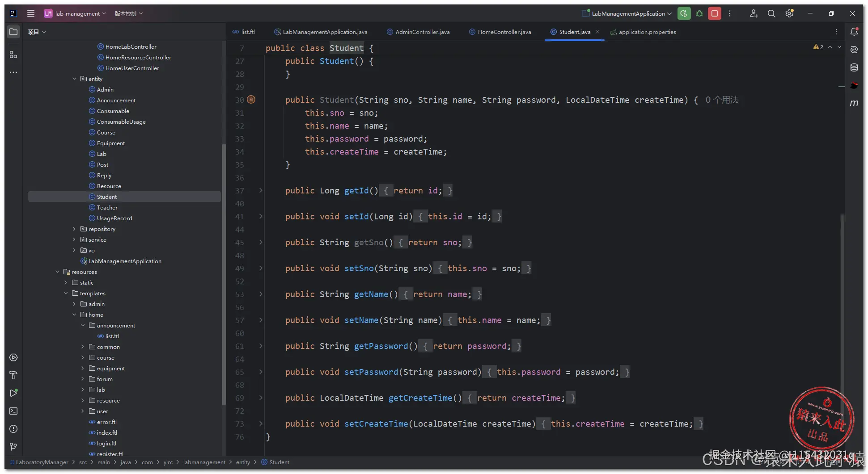Open login.ftl template file
868x474 pixels.
[x=106, y=443]
